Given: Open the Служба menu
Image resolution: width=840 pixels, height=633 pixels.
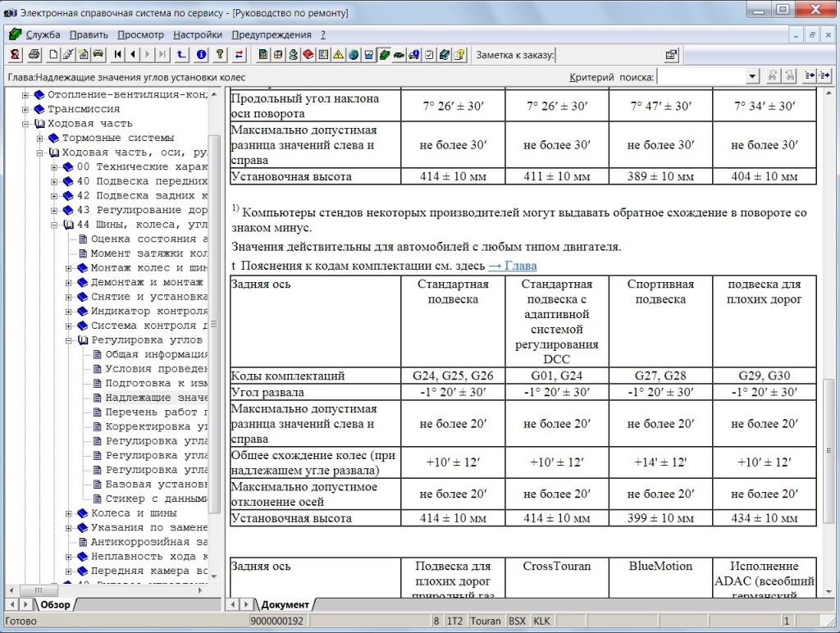Looking at the screenshot, I should click(43, 34).
